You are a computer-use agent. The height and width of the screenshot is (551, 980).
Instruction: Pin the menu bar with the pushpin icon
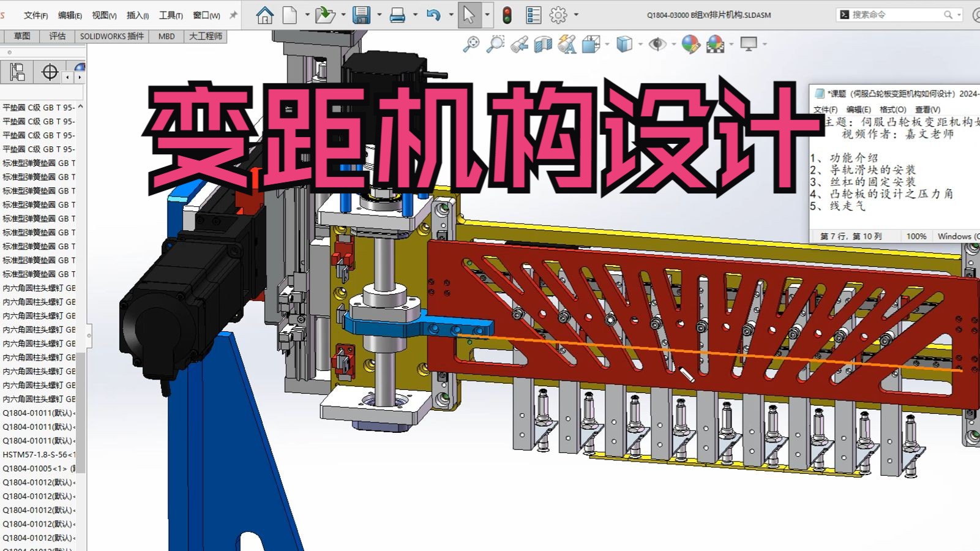pos(233,15)
